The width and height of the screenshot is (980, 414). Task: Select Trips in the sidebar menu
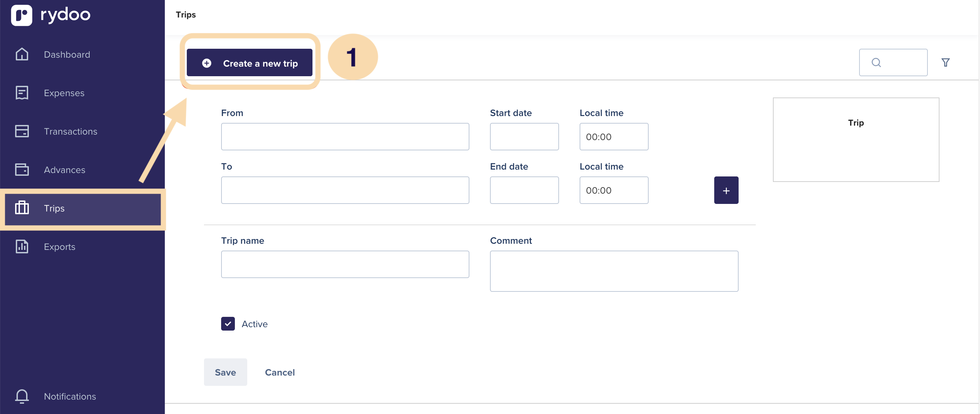click(54, 208)
